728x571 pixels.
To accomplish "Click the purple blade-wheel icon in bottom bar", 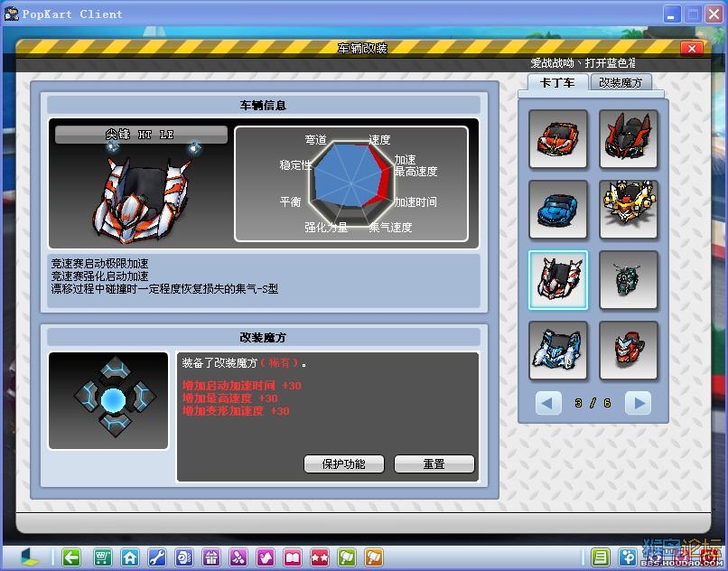I will tap(238, 557).
